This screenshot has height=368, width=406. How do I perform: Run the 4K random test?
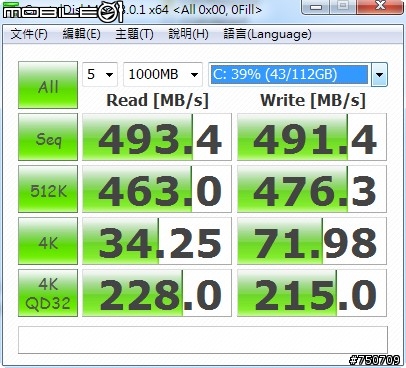[x=48, y=241]
